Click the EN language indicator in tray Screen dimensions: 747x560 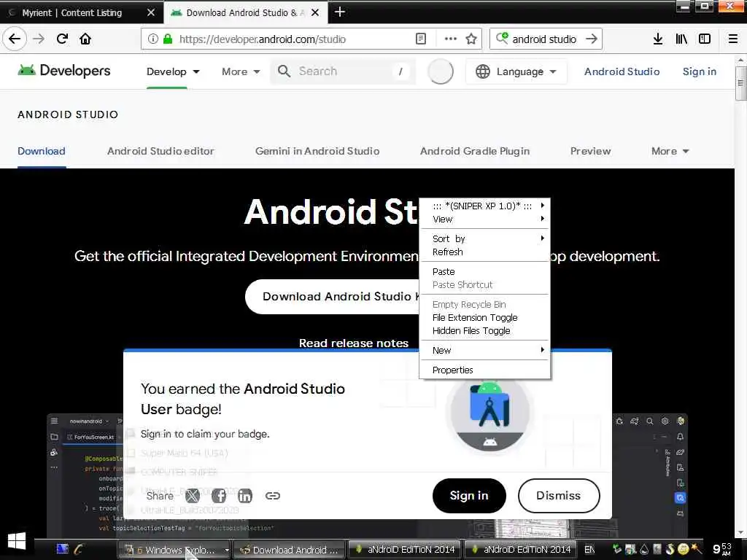pos(589,550)
